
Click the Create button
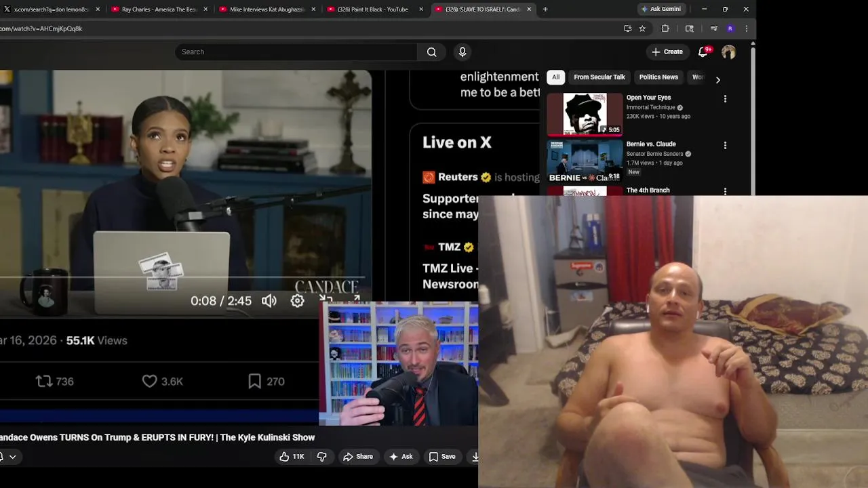click(x=667, y=52)
